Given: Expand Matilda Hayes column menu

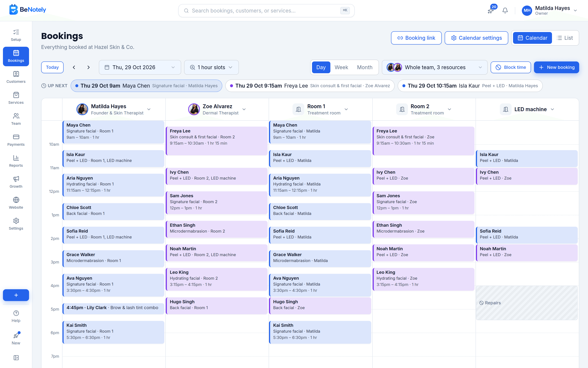Looking at the screenshot, I should (x=149, y=109).
